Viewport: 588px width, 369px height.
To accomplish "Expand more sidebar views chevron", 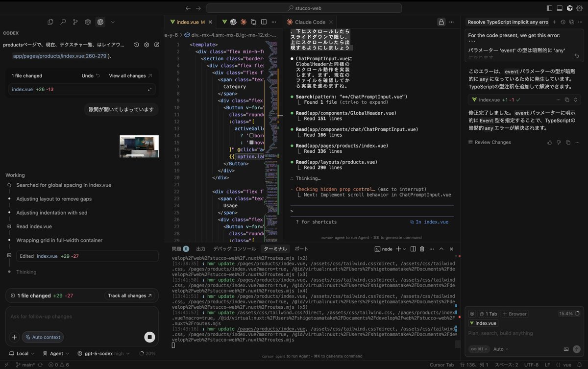I will tap(113, 22).
